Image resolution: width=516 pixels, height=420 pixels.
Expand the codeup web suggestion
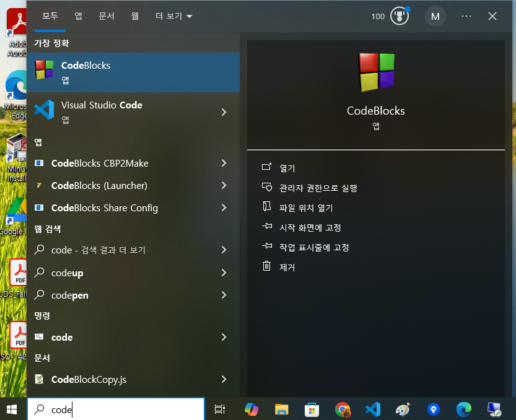pyautogui.click(x=224, y=273)
